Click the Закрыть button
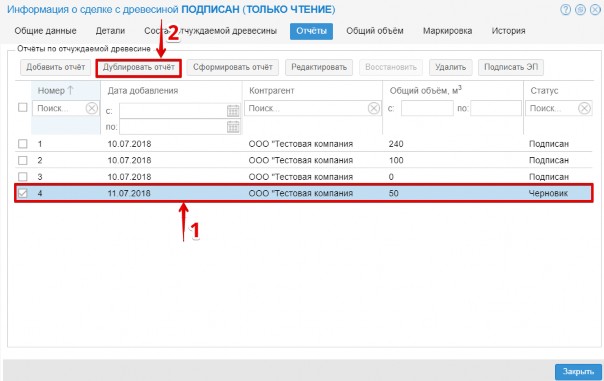The height and width of the screenshot is (381, 604). click(x=578, y=372)
